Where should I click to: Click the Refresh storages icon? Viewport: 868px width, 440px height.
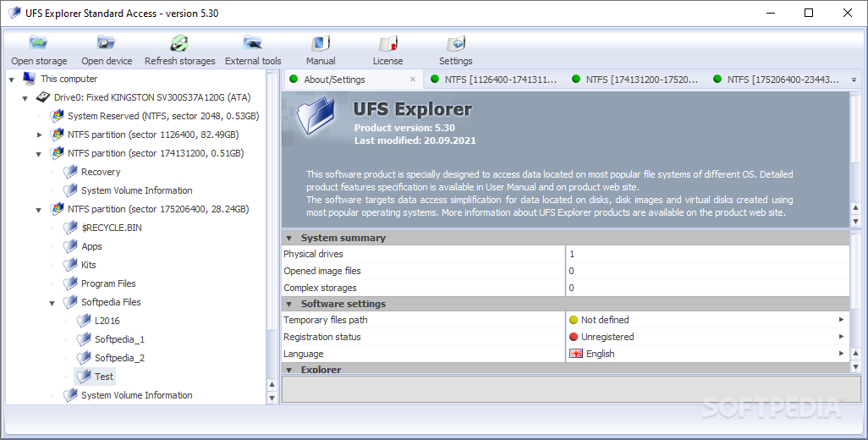point(179,42)
